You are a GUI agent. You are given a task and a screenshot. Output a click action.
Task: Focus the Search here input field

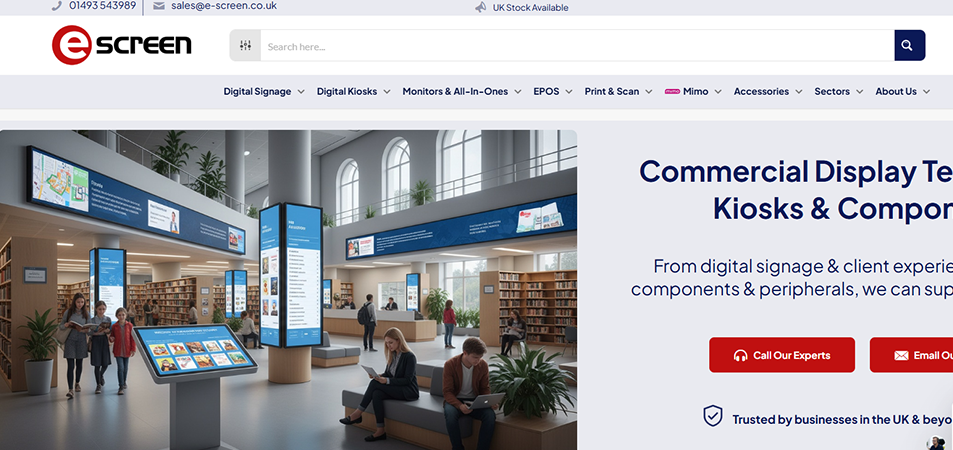point(577,46)
